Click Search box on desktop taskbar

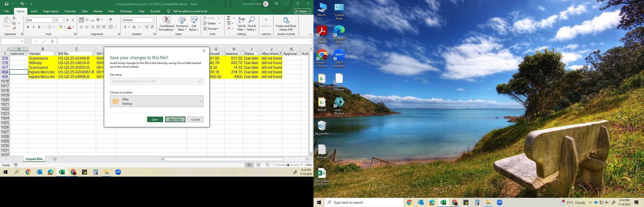point(364,202)
